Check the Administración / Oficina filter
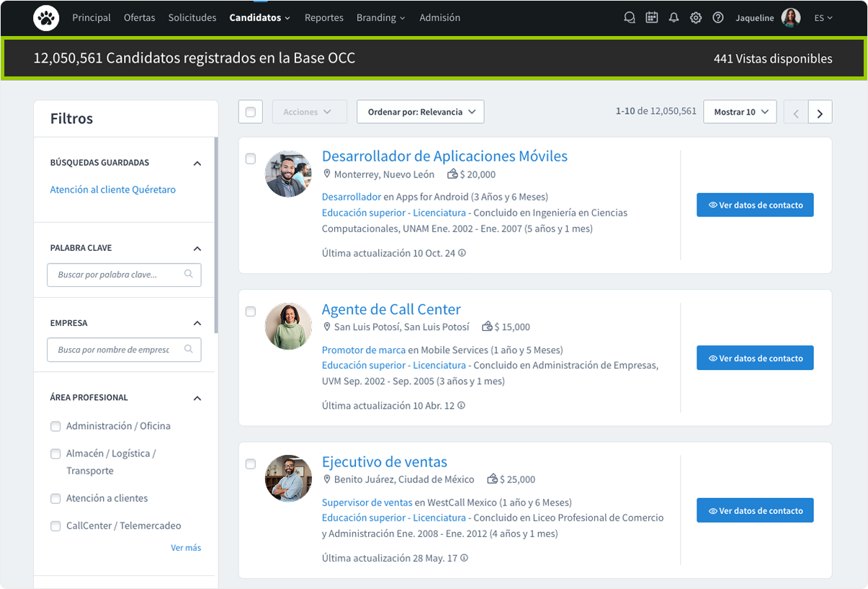This screenshot has width=868, height=589. click(55, 426)
